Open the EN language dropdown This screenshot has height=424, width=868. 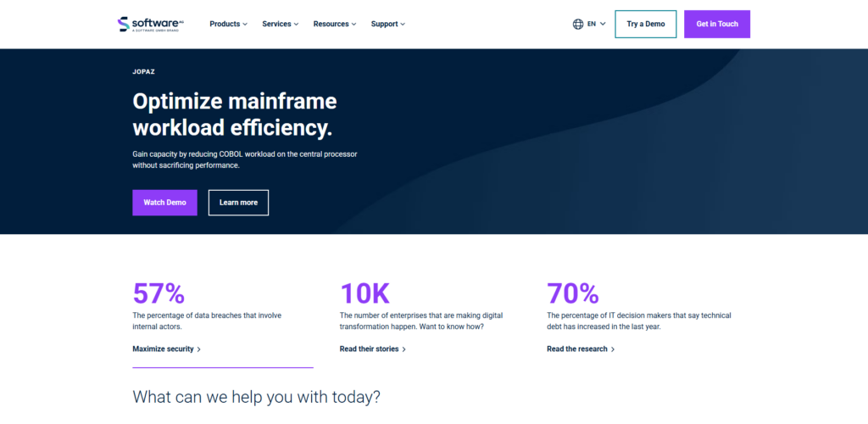click(590, 24)
